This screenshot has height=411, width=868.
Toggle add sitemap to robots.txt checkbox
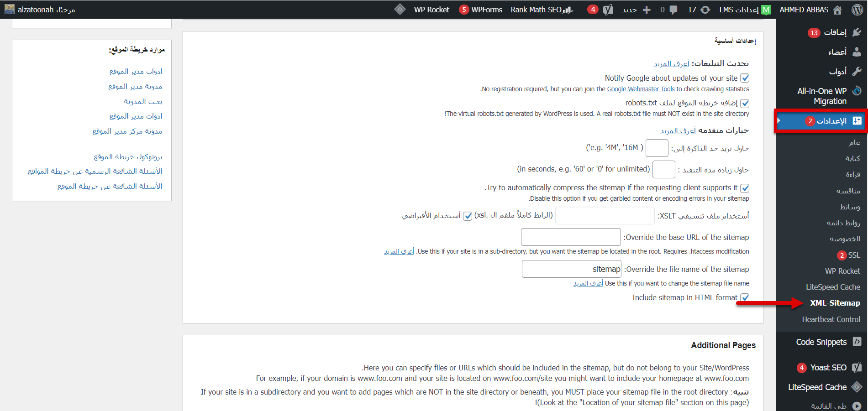click(745, 104)
